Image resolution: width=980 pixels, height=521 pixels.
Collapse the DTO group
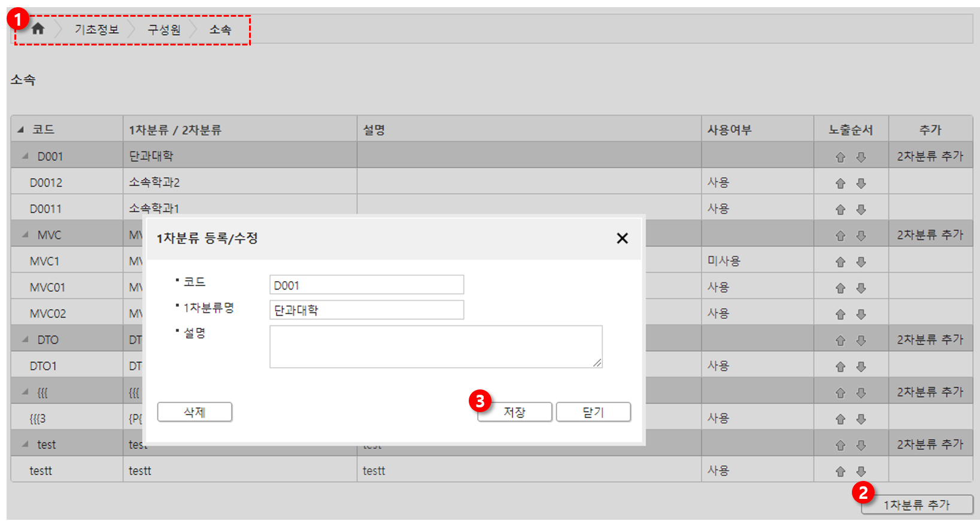click(x=25, y=340)
